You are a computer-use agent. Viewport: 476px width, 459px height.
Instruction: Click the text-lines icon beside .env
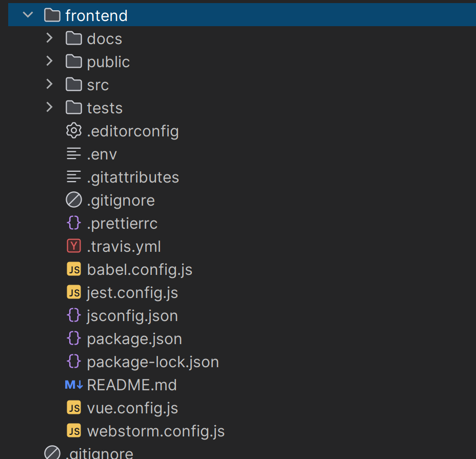(74, 154)
